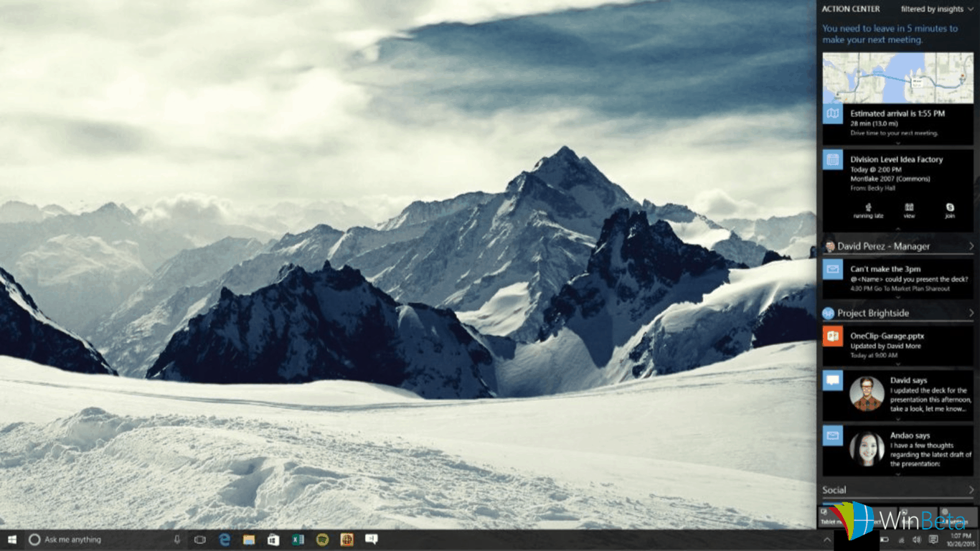Open the Start menu
Screen dimensions: 980x551
[x=12, y=540]
